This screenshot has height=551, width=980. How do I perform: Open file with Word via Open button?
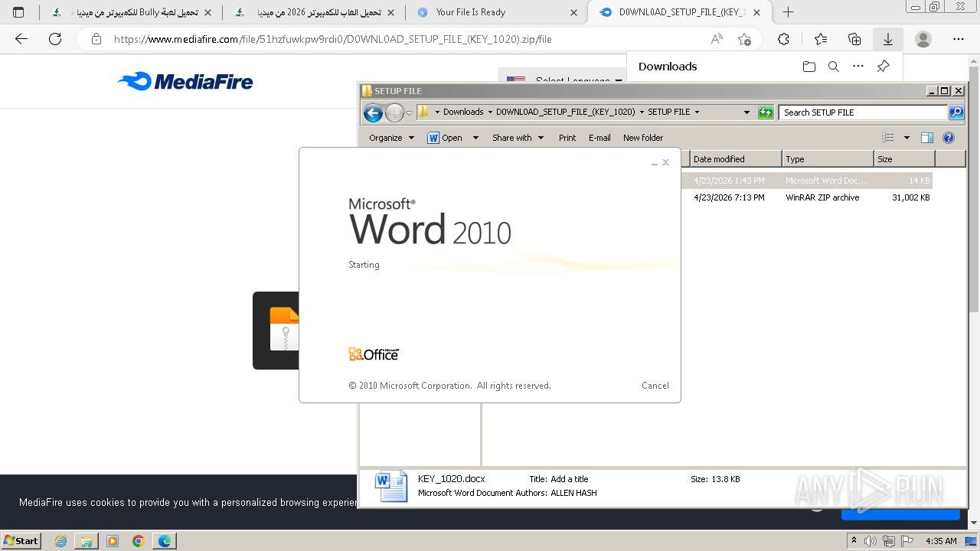click(x=445, y=138)
